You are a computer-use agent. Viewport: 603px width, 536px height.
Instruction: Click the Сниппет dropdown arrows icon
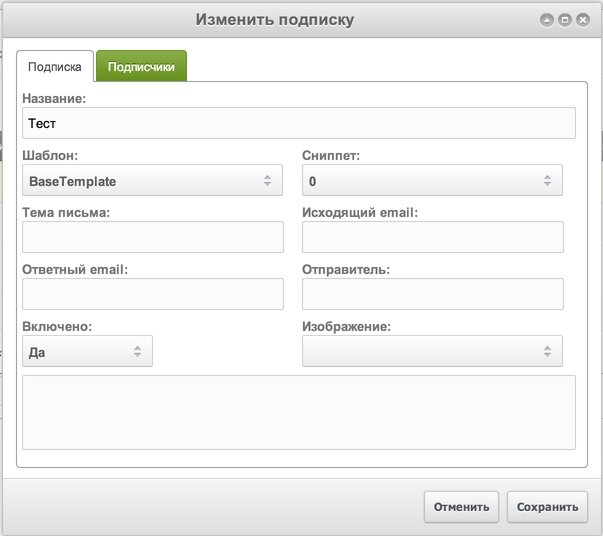547,180
